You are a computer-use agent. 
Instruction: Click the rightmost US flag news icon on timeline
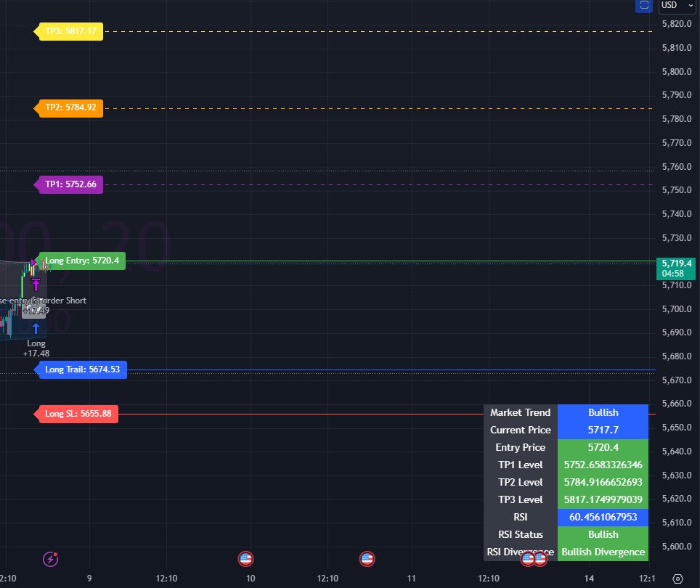coord(367,558)
